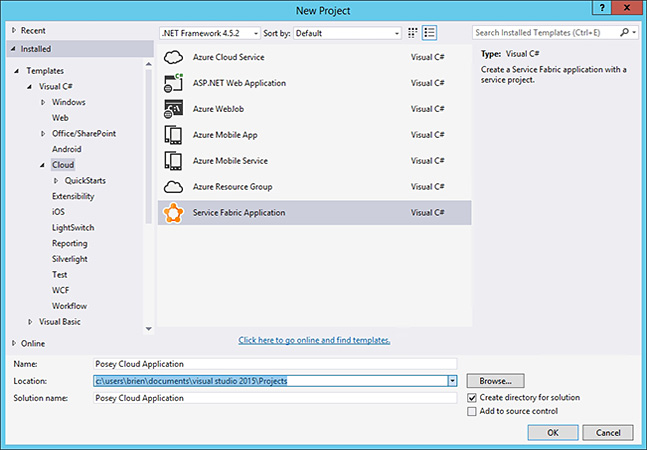647x450 pixels.
Task: Click the Azure Resource Group cloud icon
Action: coord(173,187)
